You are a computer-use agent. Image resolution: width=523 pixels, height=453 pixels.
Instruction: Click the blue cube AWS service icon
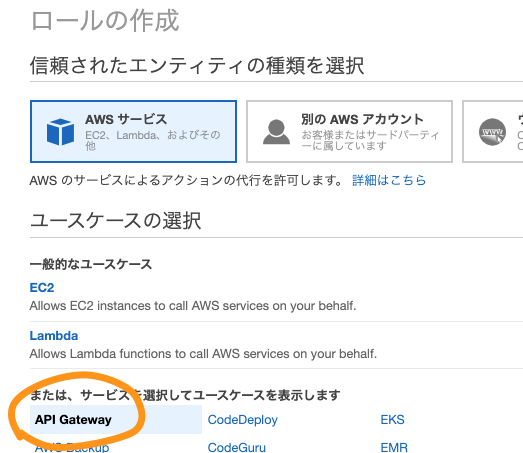(60, 132)
